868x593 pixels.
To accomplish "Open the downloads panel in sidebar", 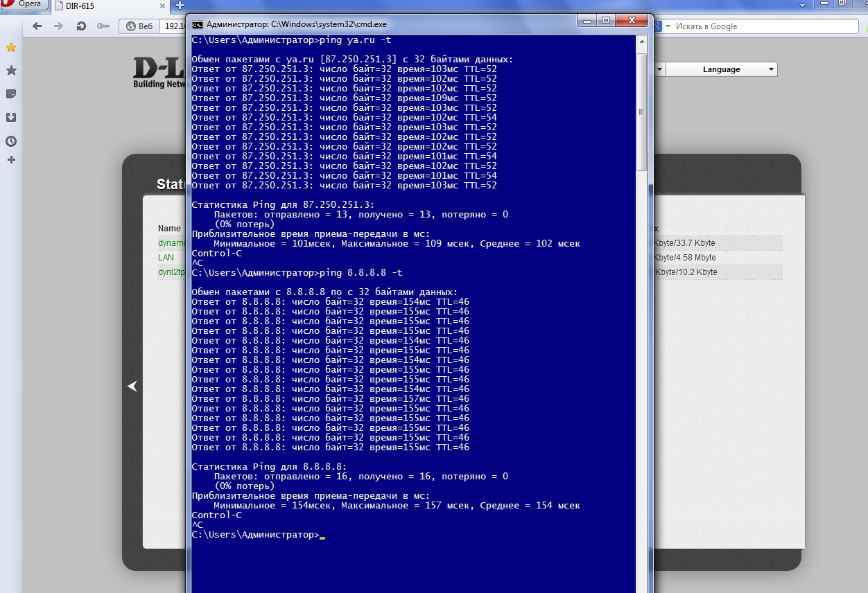I will coord(11,118).
